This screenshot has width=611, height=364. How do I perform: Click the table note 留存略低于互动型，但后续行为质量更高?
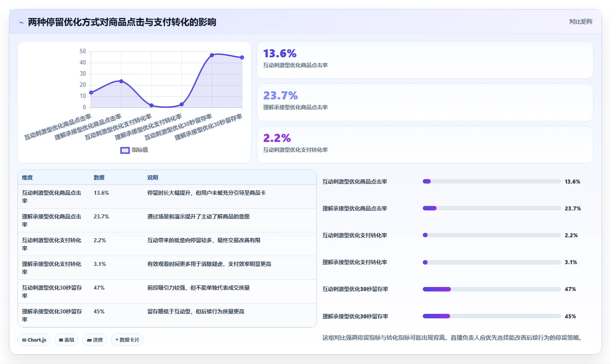coord(196,312)
